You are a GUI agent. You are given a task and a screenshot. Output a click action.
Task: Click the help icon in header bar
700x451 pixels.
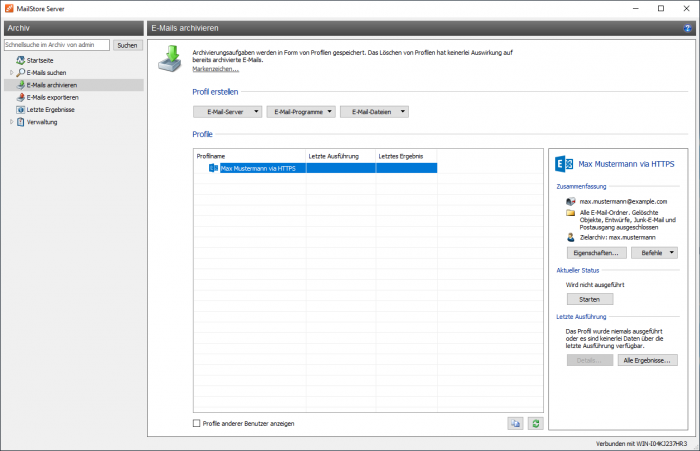click(687, 28)
